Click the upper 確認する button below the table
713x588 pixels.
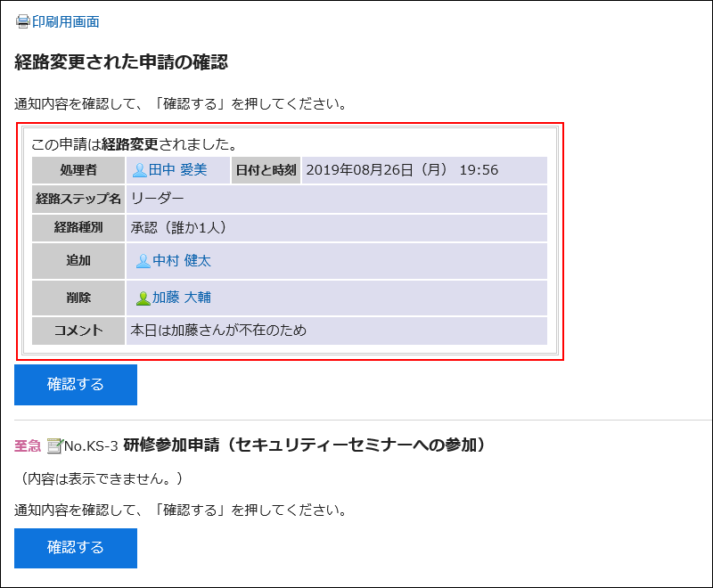click(x=76, y=384)
